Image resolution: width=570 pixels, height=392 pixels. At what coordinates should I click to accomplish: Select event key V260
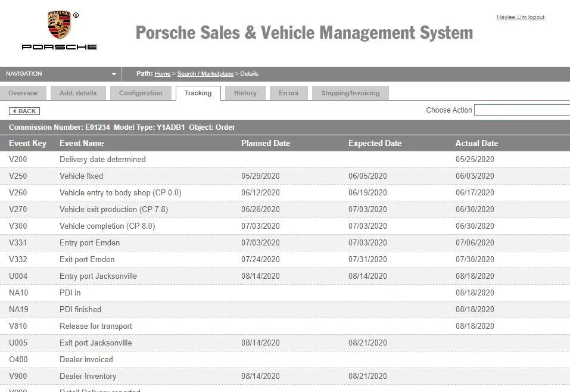tap(18, 193)
